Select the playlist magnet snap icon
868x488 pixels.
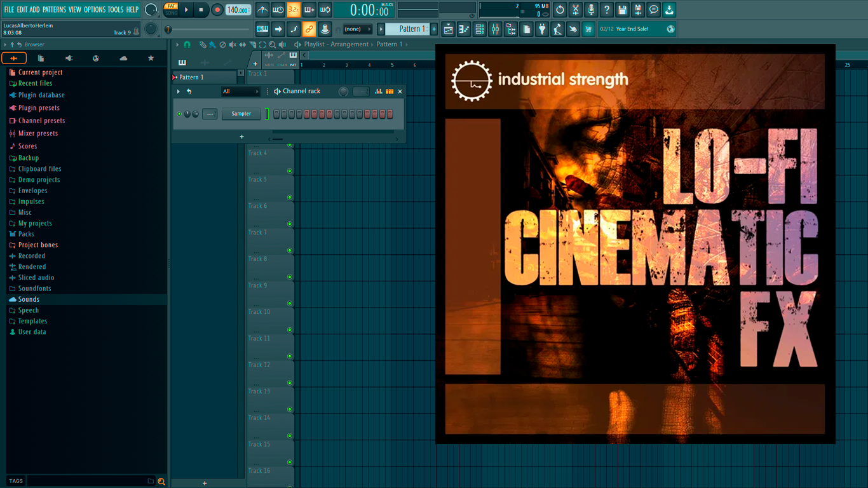coord(187,44)
